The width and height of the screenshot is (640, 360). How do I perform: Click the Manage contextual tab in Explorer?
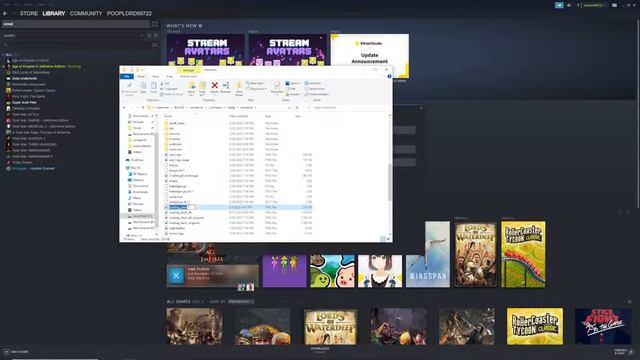tap(189, 70)
